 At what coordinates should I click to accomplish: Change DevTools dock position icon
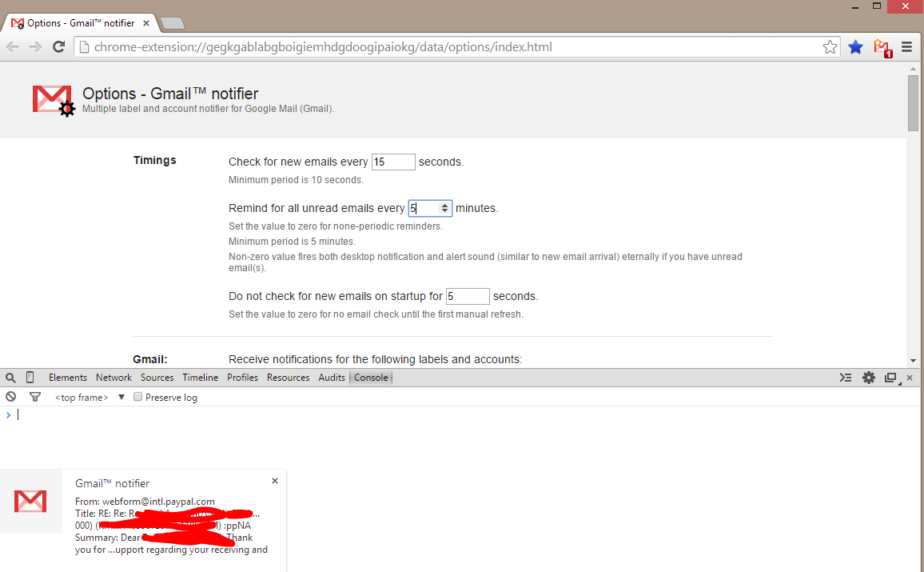tap(890, 377)
